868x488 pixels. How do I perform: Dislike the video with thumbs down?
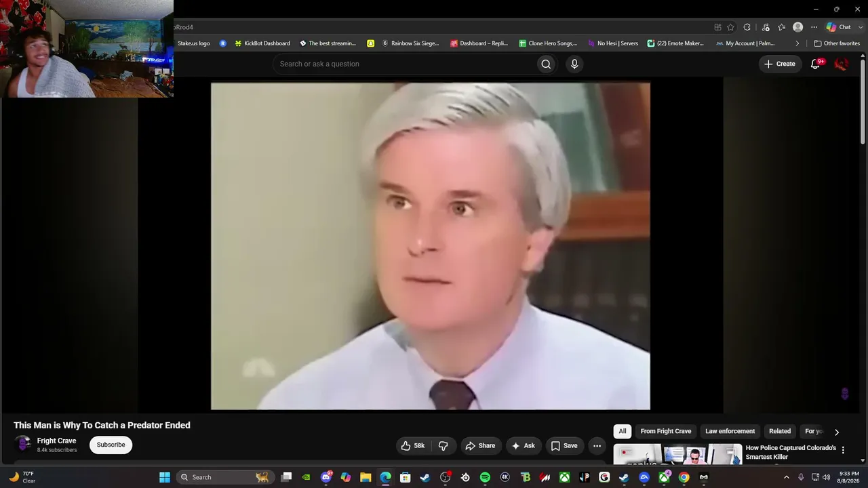click(x=443, y=445)
